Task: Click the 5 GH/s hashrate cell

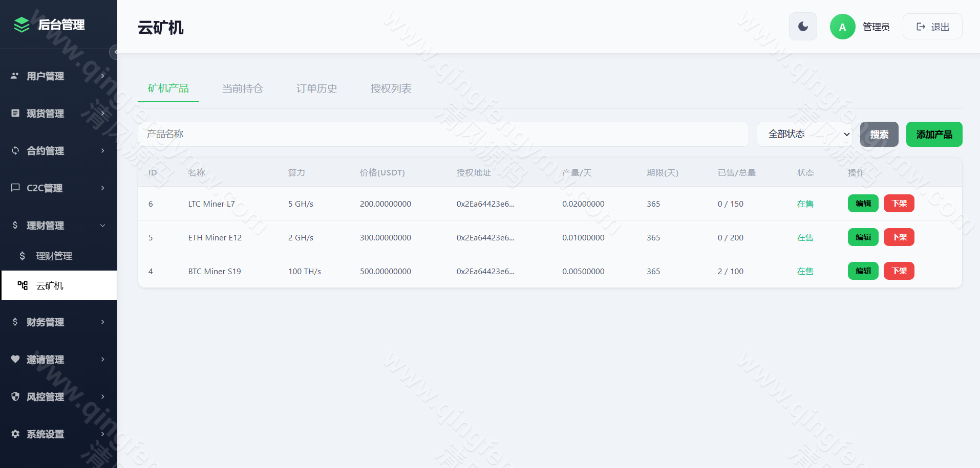Action: [x=301, y=204]
